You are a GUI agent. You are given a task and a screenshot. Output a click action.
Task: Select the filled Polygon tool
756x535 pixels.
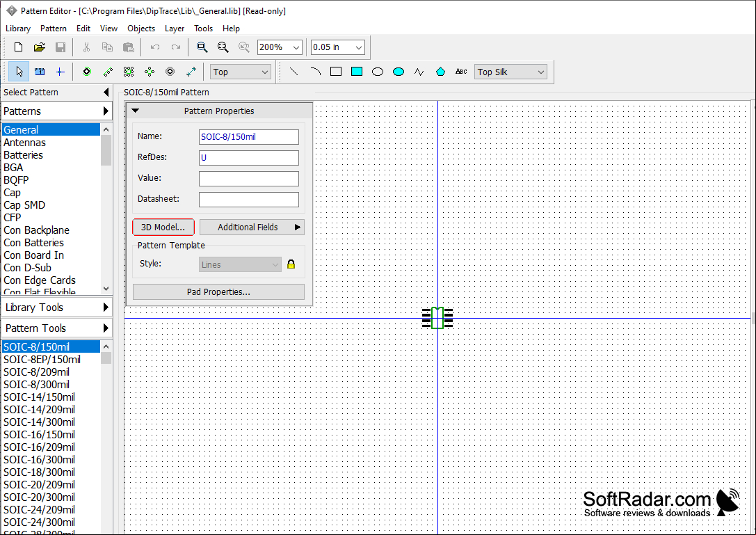pyautogui.click(x=440, y=72)
